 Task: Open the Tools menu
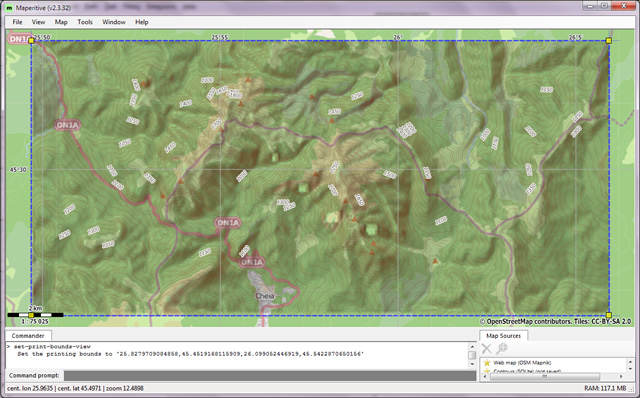(85, 22)
